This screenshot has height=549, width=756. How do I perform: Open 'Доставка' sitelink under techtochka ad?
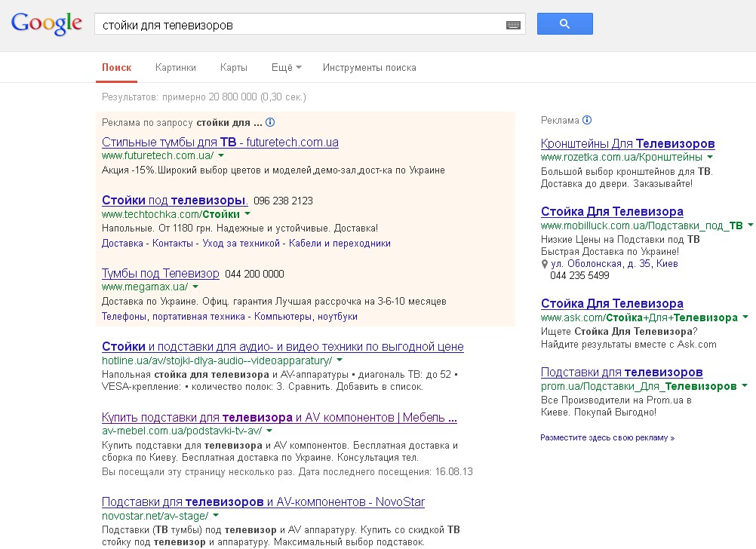pos(122,244)
